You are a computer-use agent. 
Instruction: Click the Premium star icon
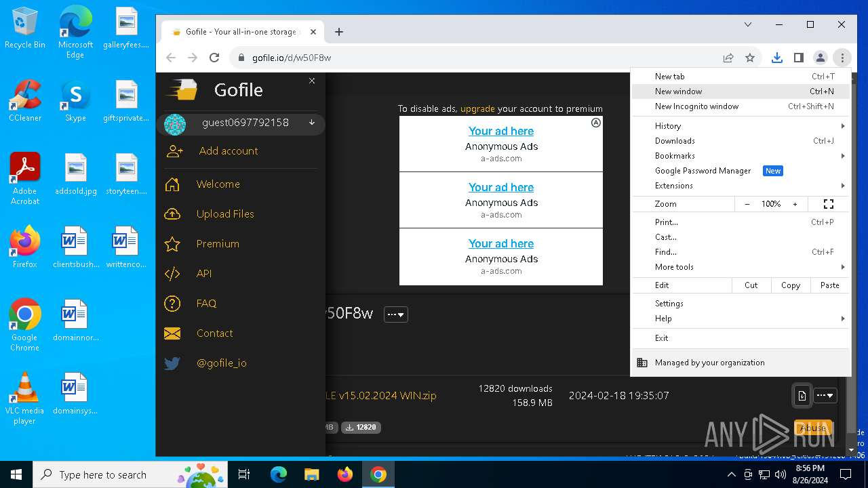click(172, 244)
